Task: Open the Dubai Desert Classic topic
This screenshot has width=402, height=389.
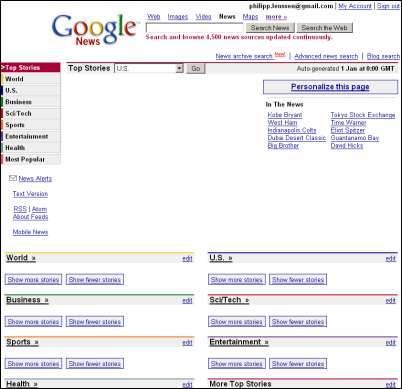Action: tap(296, 138)
